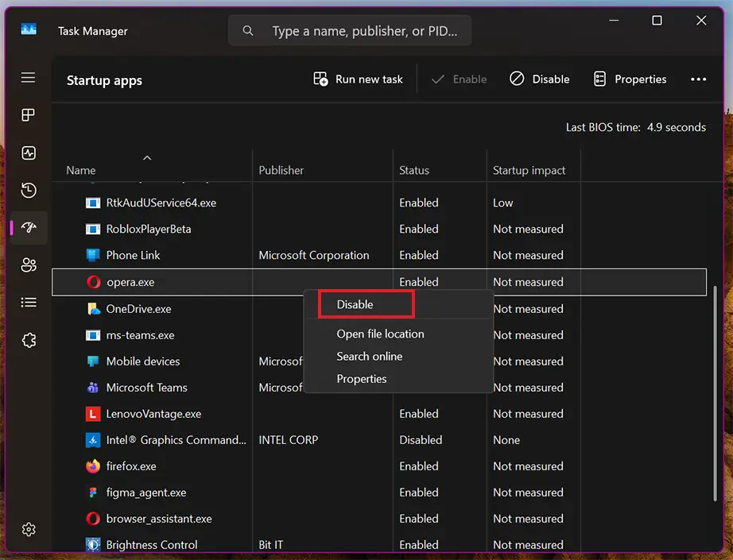Image resolution: width=733 pixels, height=560 pixels.
Task: Click Microsoft Corporation publisher cell
Action: pos(314,255)
